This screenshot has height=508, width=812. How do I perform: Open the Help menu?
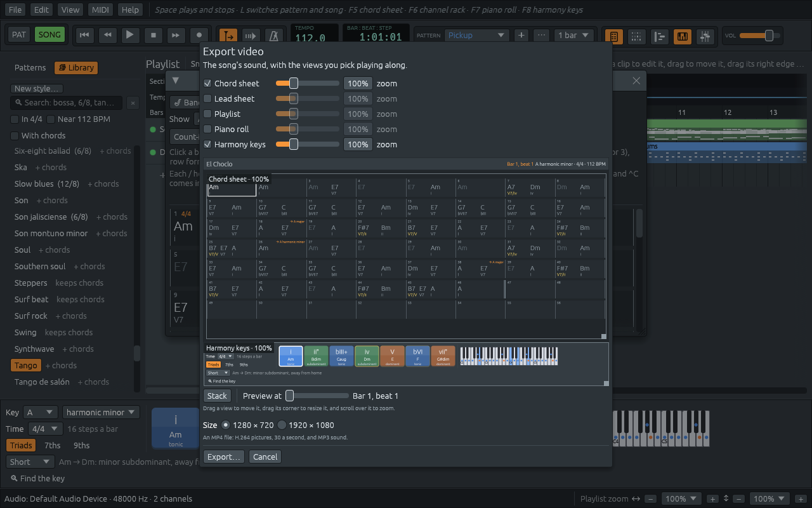130,10
